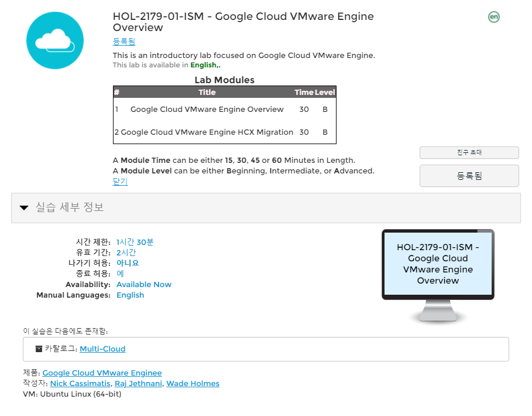Viewport: 532px width, 416px height.
Task: Click the blue cloud lab icon
Action: 55,40
